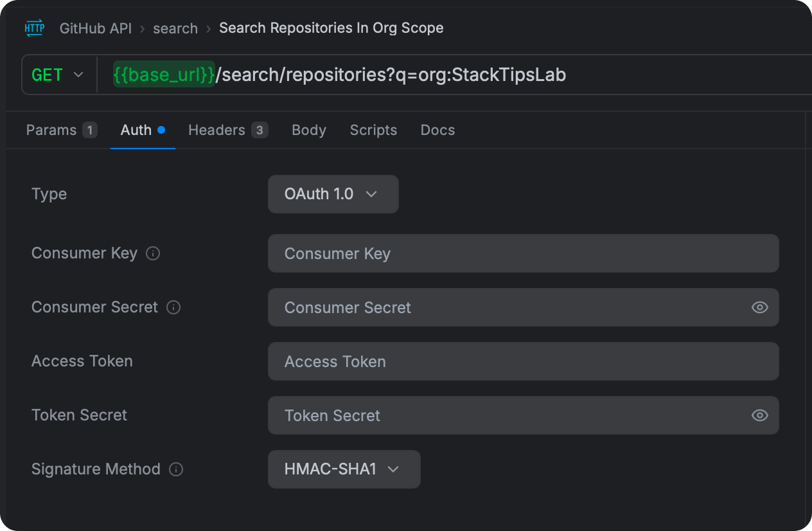Show info for Consumer Key

[x=153, y=253]
